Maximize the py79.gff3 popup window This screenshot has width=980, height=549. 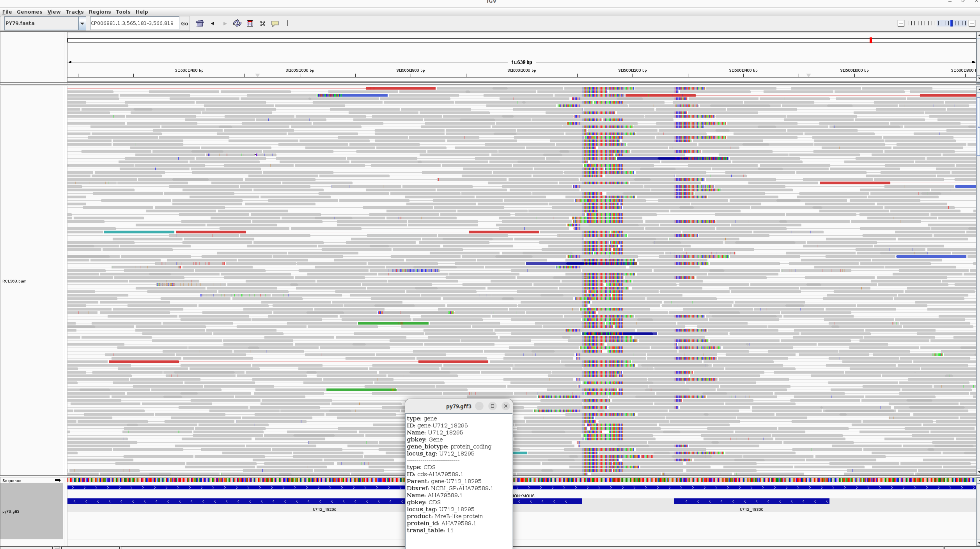(492, 406)
